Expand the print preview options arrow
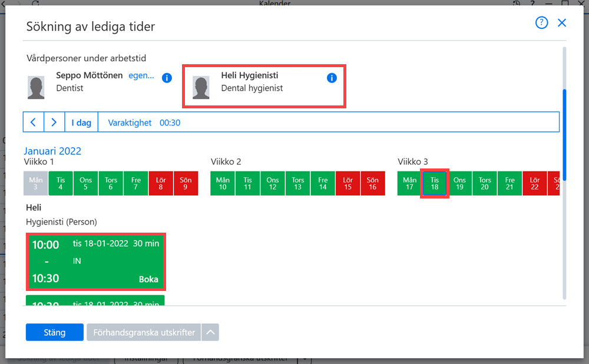The height and width of the screenshot is (364, 589). tap(210, 332)
